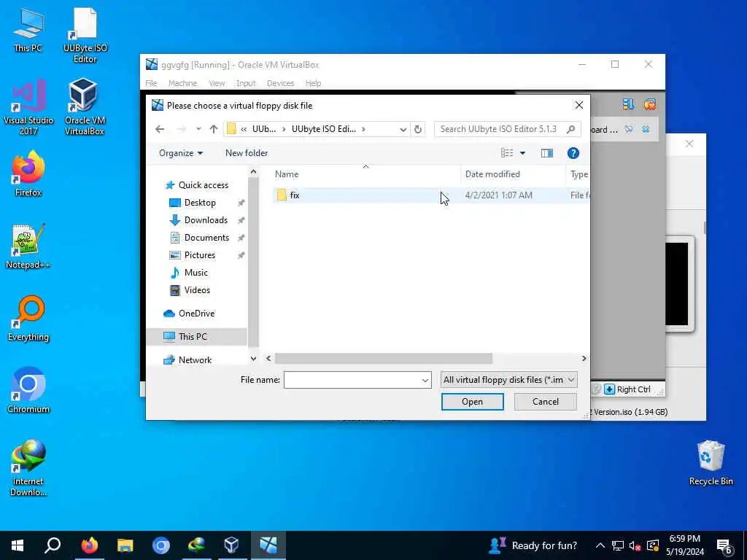Open VirtualBox File menu
The image size is (747, 560).
[x=151, y=83]
